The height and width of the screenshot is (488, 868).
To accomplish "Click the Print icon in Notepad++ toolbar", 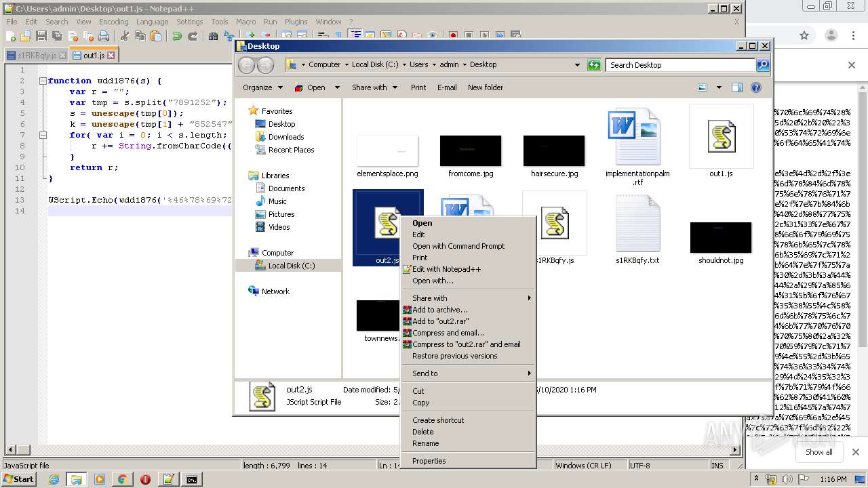I will [104, 36].
